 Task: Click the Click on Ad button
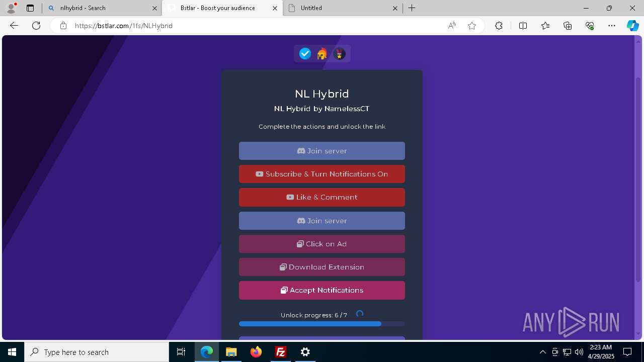[x=322, y=244]
